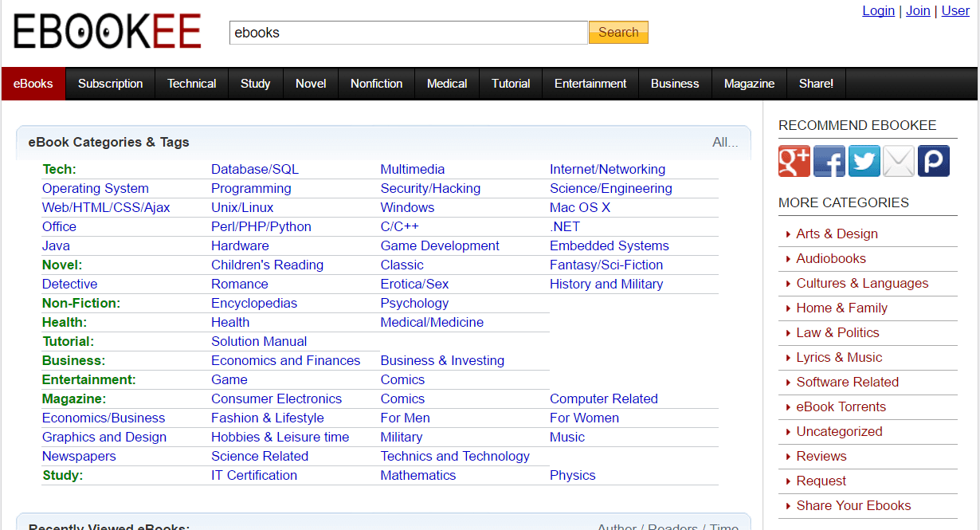The height and width of the screenshot is (530, 980).
Task: Show all categories via 'All...' link
Action: point(725,143)
